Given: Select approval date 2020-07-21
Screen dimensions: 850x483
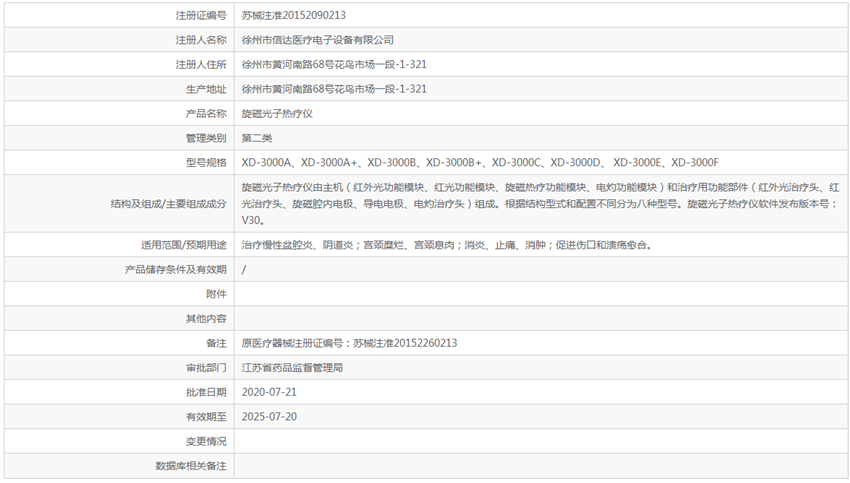Looking at the screenshot, I should (x=269, y=392).
